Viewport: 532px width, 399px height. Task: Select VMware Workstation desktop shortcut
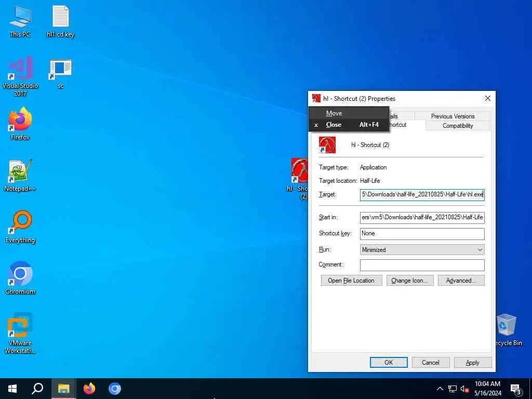[20, 333]
